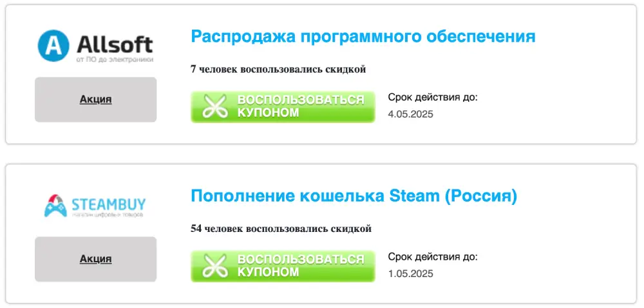Open 'Распродажа программного обеспечения' offer title

[363, 36]
